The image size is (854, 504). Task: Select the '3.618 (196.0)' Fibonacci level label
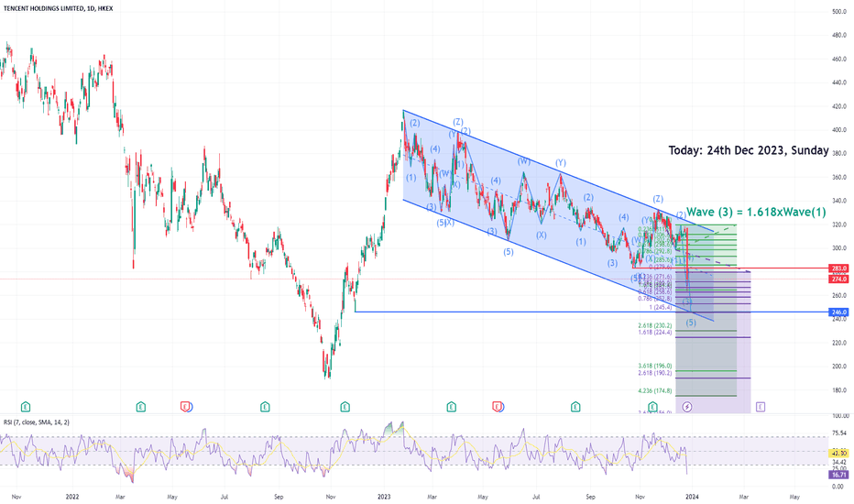[x=654, y=367]
